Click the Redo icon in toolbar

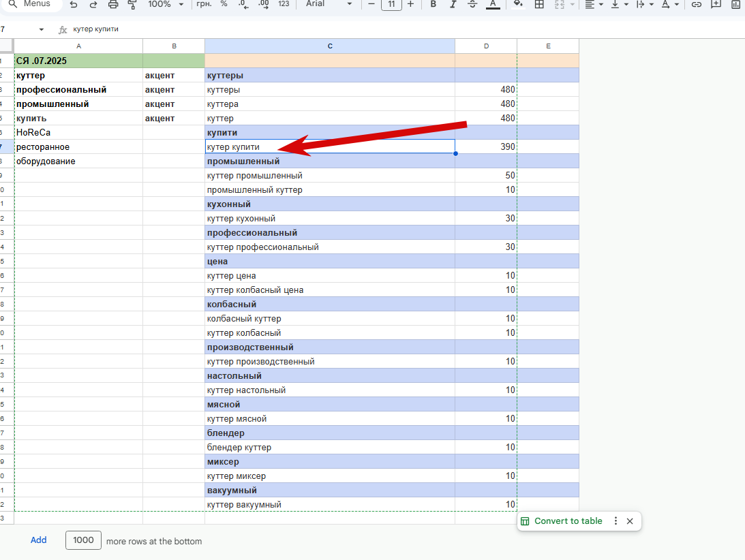point(93,4)
